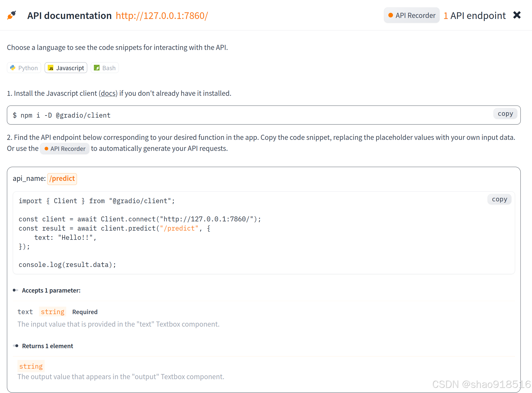Click the /predict api_name badge
This screenshot has height=393, width=532.
click(62, 179)
